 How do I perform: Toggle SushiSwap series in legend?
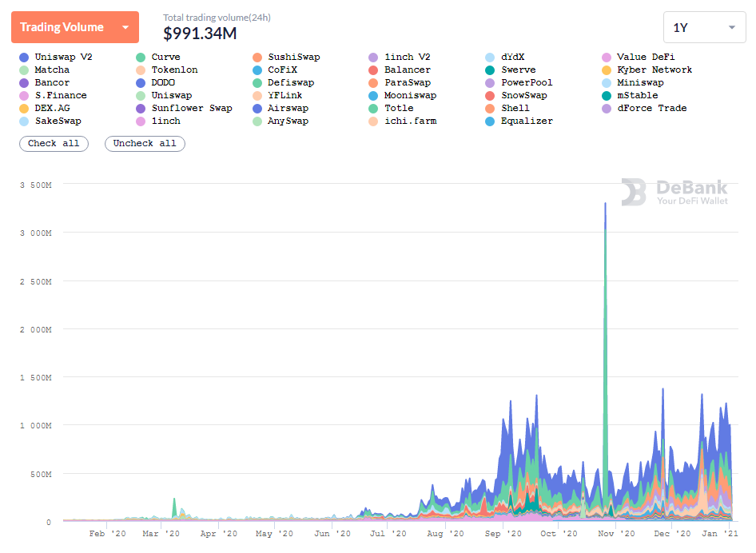286,57
